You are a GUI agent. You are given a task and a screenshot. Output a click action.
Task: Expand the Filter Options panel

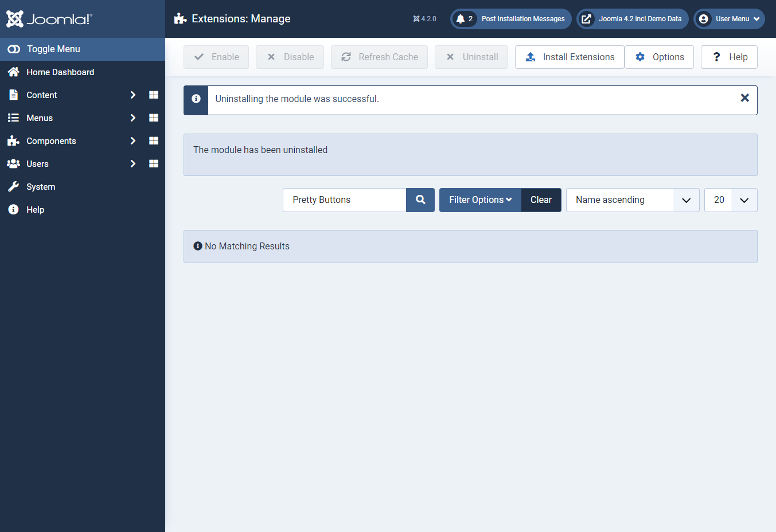(x=480, y=199)
